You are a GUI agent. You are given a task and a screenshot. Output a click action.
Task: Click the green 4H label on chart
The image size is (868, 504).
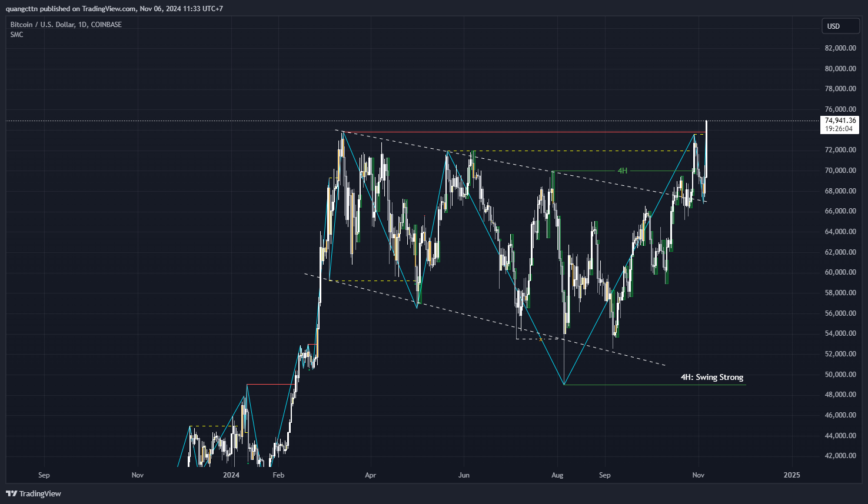tap(622, 171)
